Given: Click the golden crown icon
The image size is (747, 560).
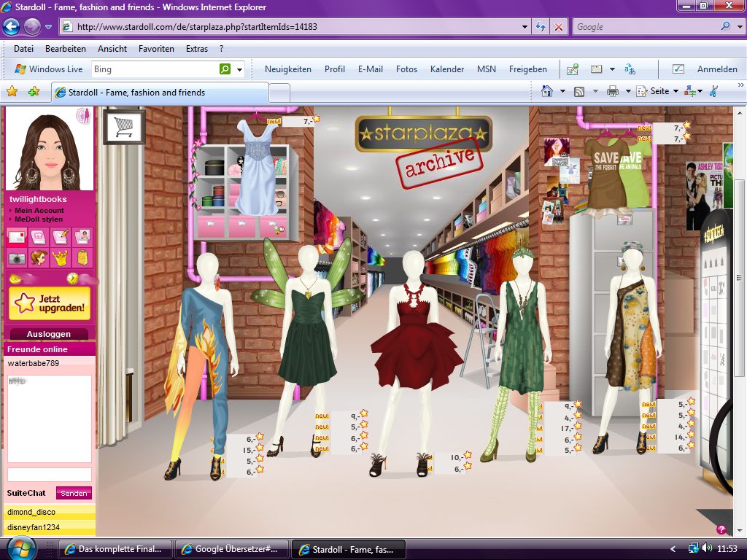Looking at the screenshot, I should [x=61, y=258].
